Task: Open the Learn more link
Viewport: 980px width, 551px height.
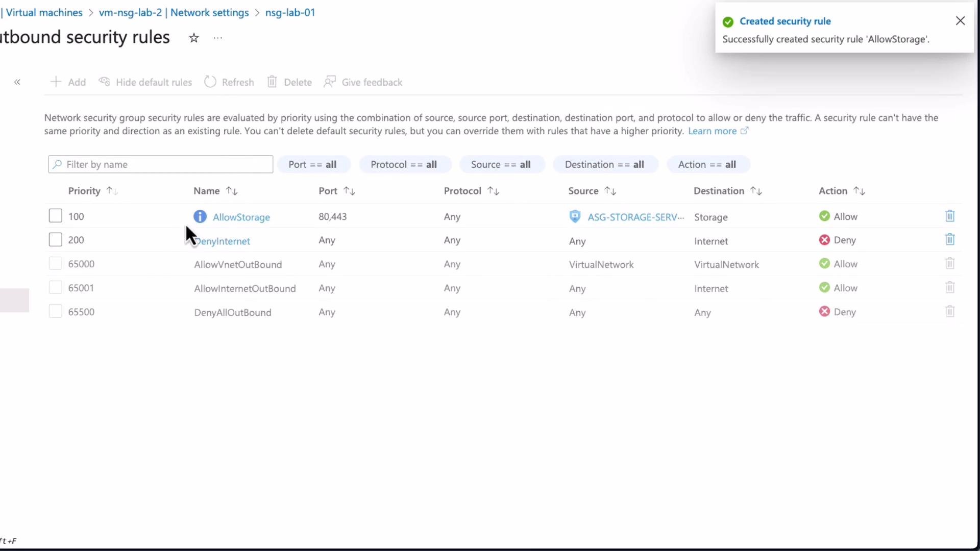Action: (718, 131)
